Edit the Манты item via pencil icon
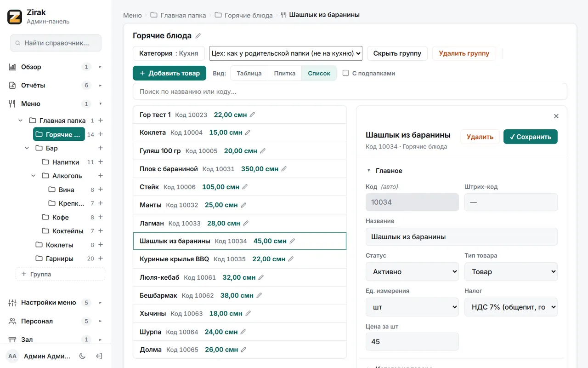 (x=243, y=205)
